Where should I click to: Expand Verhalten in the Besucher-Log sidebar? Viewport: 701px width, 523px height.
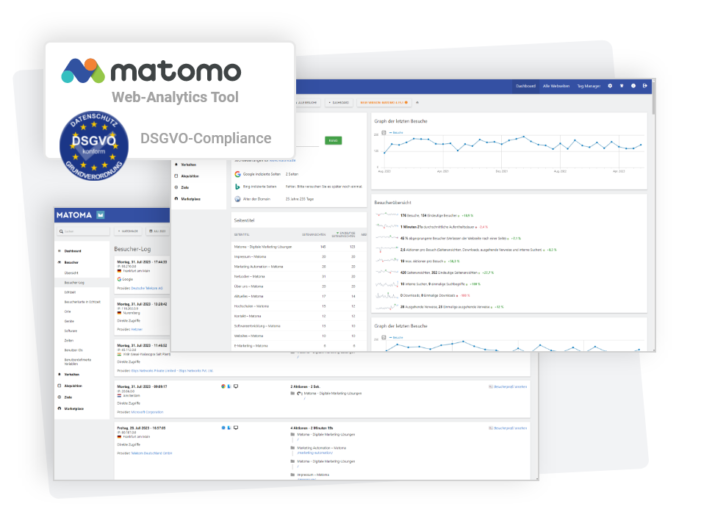tap(72, 375)
